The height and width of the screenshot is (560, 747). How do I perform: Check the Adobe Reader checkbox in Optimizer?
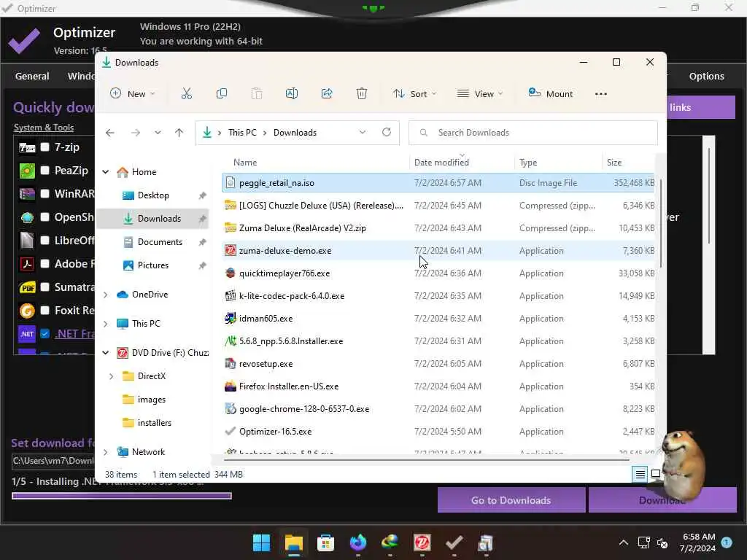click(x=44, y=263)
